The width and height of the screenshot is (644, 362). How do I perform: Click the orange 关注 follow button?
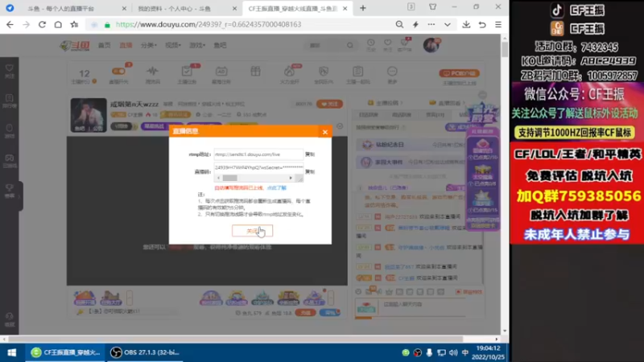(x=329, y=105)
